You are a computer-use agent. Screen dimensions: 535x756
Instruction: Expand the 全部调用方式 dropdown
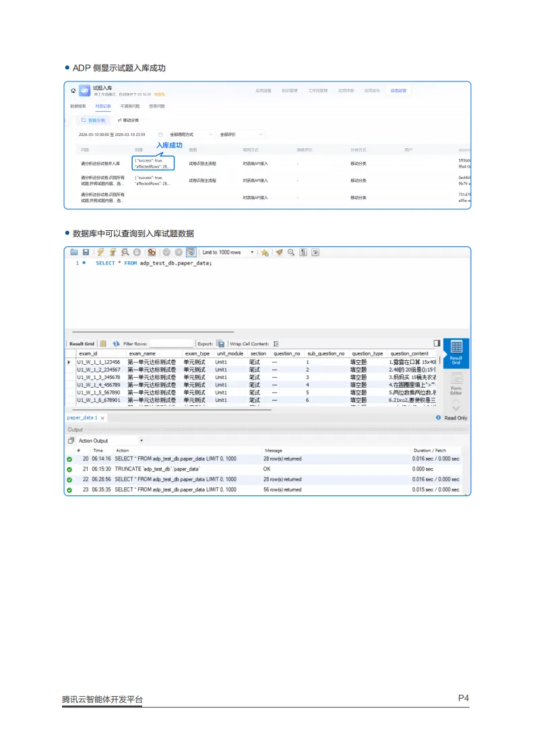click(191, 135)
